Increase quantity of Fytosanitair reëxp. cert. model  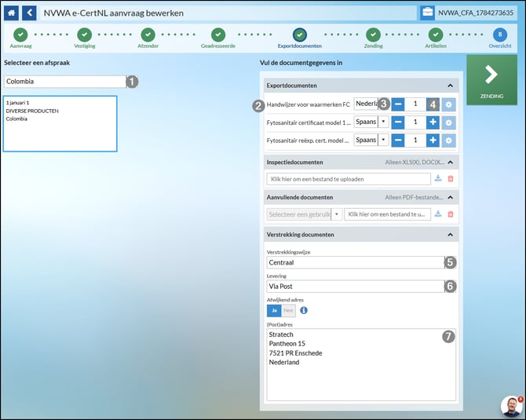pyautogui.click(x=433, y=141)
